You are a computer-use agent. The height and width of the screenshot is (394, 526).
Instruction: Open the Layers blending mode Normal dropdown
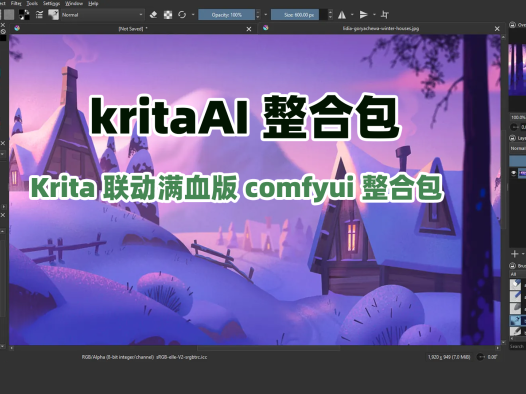pos(518,148)
